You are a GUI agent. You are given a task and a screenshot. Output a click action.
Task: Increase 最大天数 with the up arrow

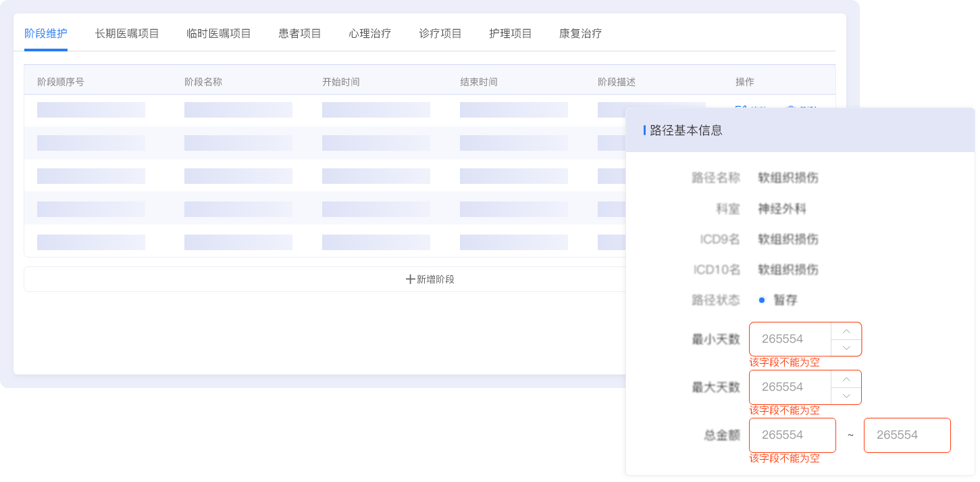tap(846, 379)
